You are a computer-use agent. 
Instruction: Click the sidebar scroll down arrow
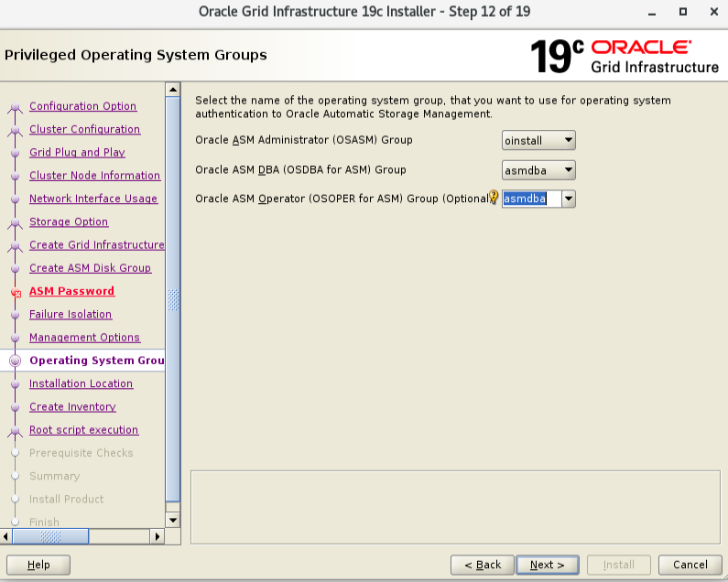173,522
